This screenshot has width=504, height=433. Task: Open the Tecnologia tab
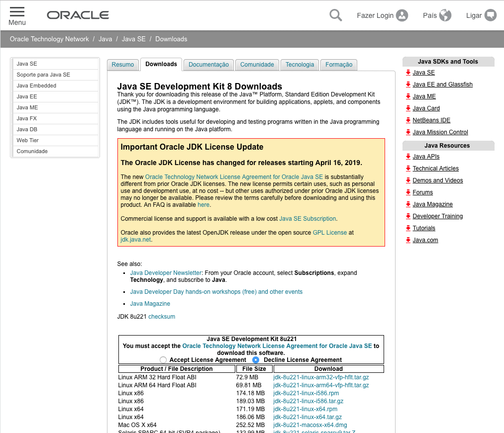(x=300, y=65)
